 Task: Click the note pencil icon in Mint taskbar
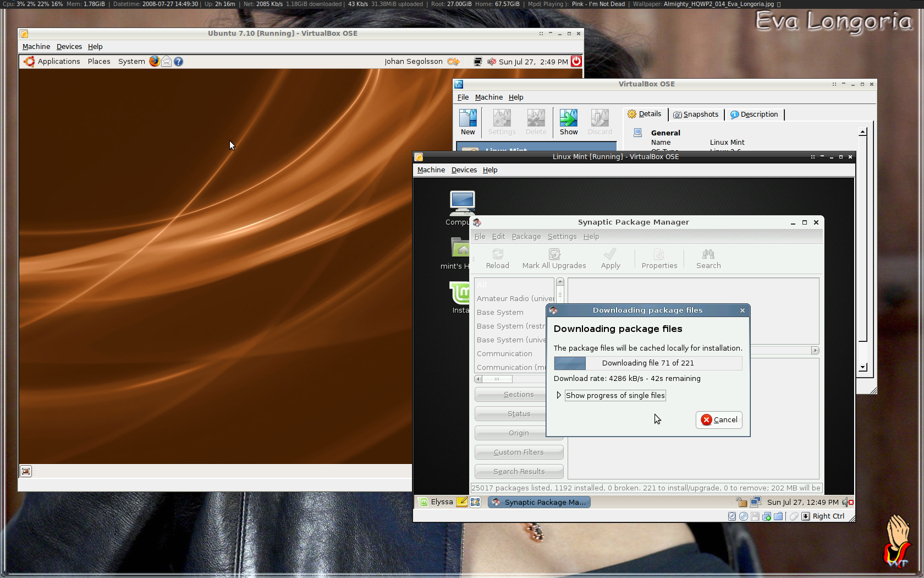(462, 501)
